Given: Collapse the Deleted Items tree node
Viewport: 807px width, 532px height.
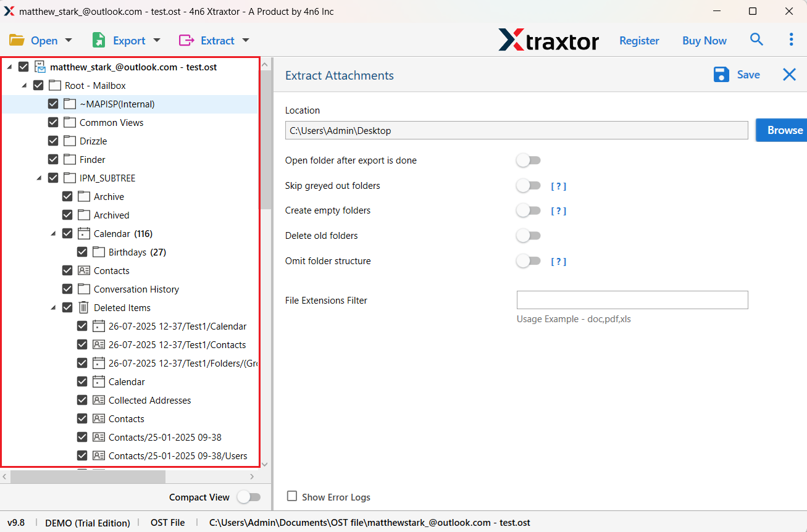Looking at the screenshot, I should pyautogui.click(x=53, y=308).
